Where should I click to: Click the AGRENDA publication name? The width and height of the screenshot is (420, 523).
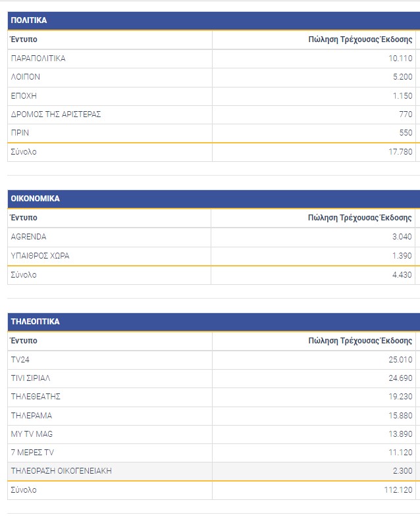point(29,237)
